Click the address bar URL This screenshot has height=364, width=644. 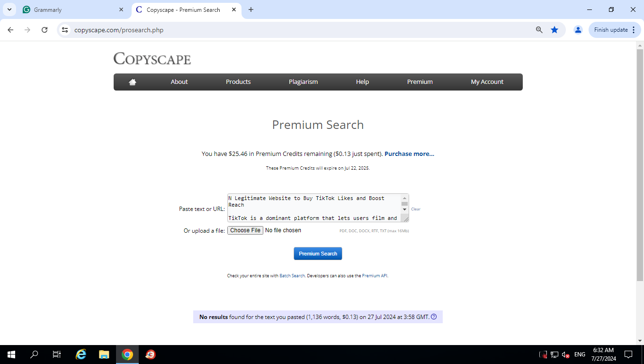click(x=119, y=30)
